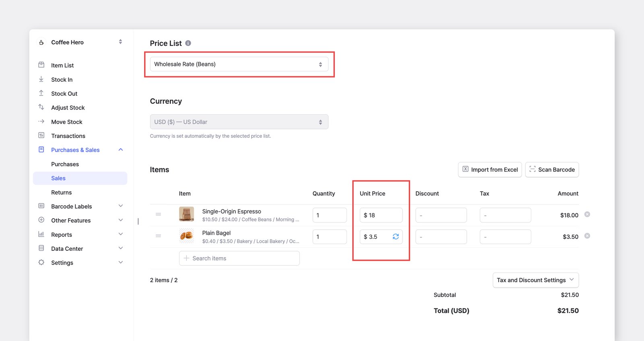The width and height of the screenshot is (644, 341).
Task: Open the Returns submenu item
Action: pyautogui.click(x=61, y=192)
